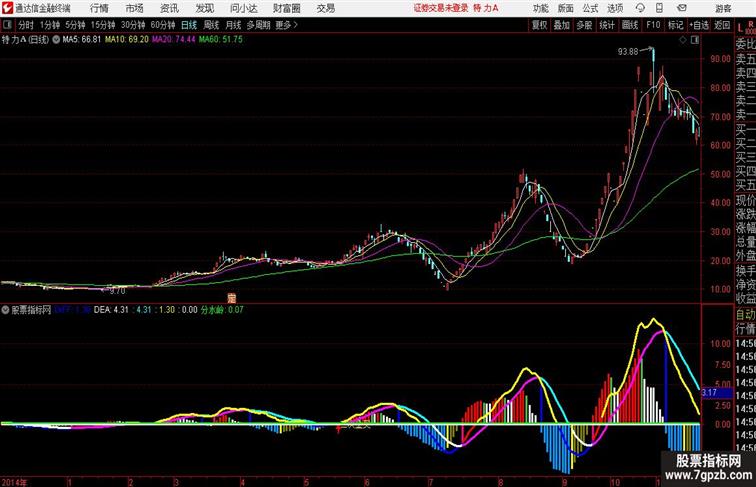The image size is (756, 487).
Task: Open sub-chart 股票指标网 indicator dropdown
Action: 5,310
